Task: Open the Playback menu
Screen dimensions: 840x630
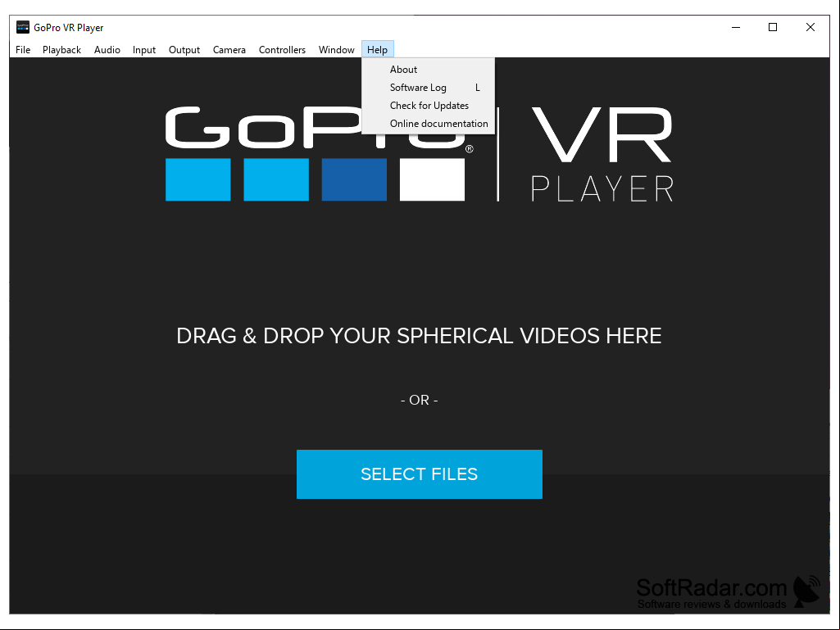Action: click(x=61, y=50)
